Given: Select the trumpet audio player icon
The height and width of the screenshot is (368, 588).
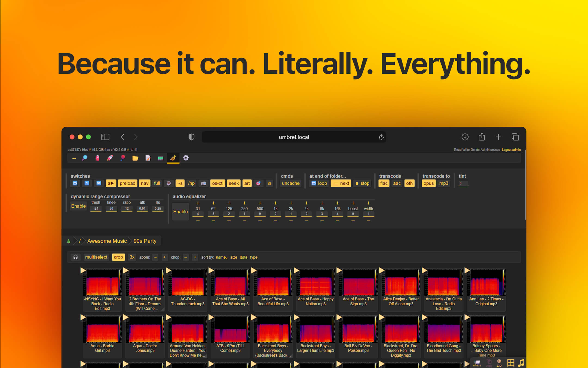Looking at the screenshot, I should (173, 158).
